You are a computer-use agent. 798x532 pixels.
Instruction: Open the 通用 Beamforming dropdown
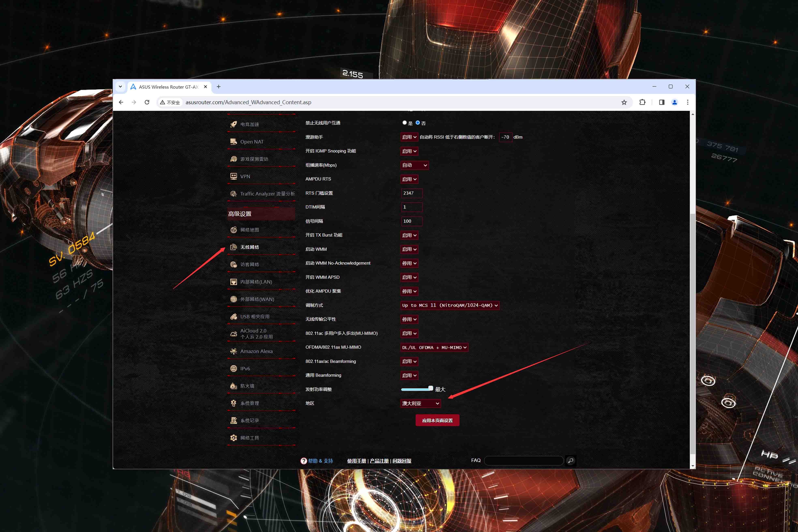409,376
